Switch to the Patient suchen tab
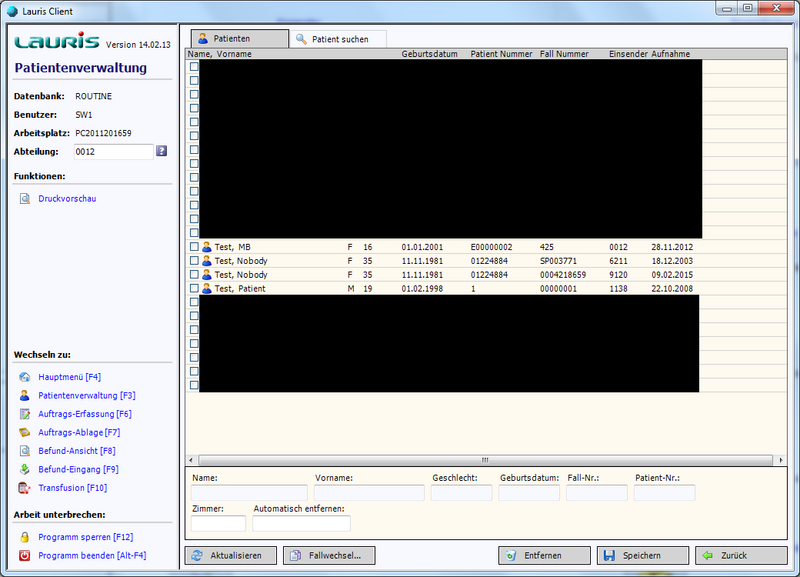Viewport: 800px width, 577px height. coord(338,39)
